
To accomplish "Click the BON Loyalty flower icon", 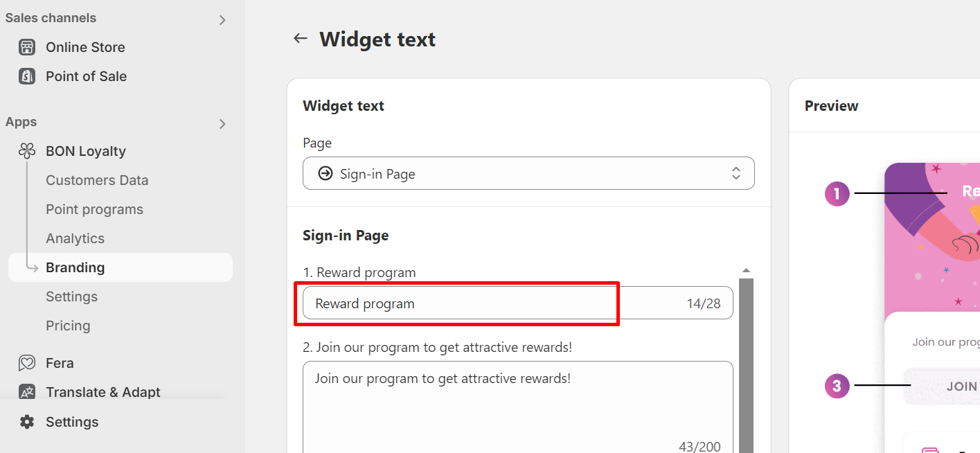I will tap(27, 151).
